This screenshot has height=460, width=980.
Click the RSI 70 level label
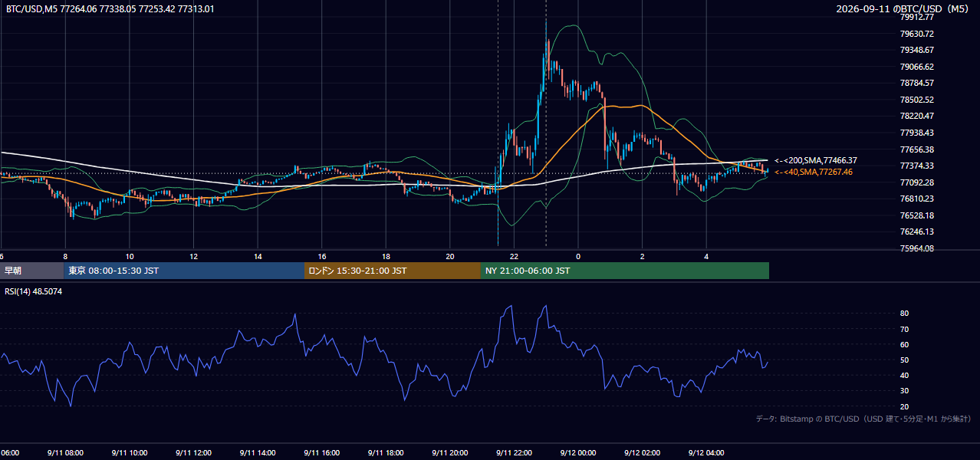[x=905, y=329]
